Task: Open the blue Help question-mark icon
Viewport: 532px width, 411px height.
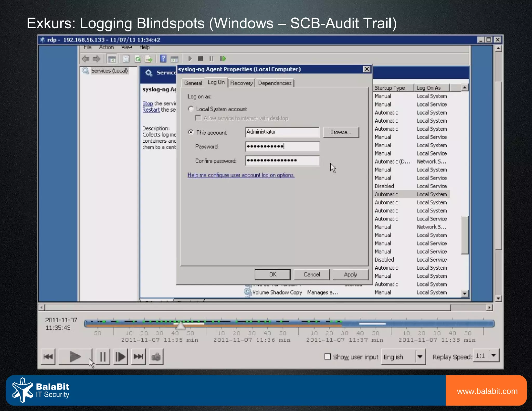Action: [x=163, y=59]
